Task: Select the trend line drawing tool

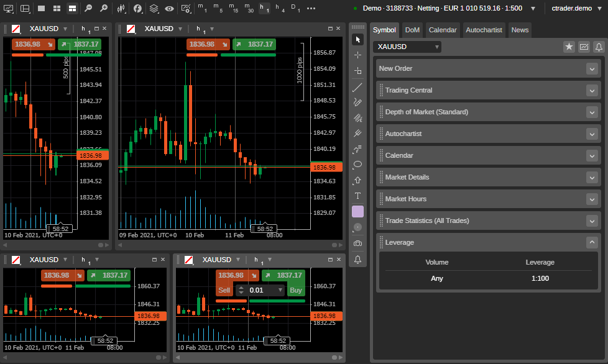Action: point(357,88)
